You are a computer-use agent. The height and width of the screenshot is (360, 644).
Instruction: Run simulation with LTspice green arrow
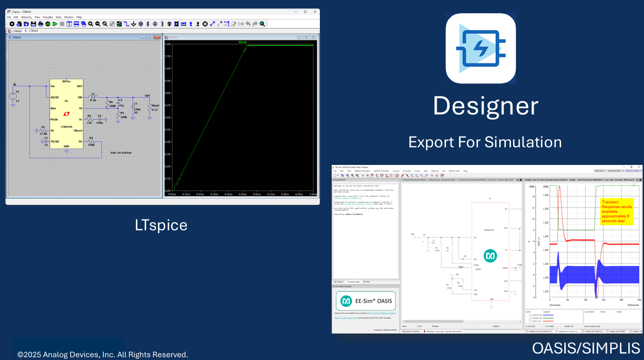tap(55, 24)
